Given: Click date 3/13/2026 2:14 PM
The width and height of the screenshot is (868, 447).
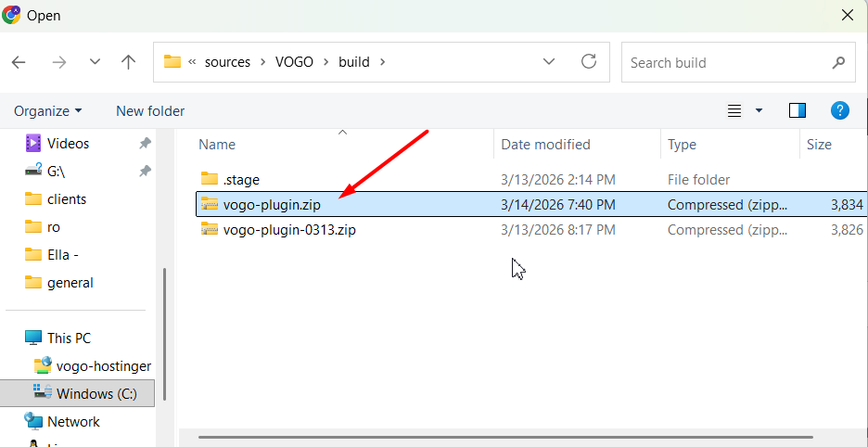Looking at the screenshot, I should point(558,180).
